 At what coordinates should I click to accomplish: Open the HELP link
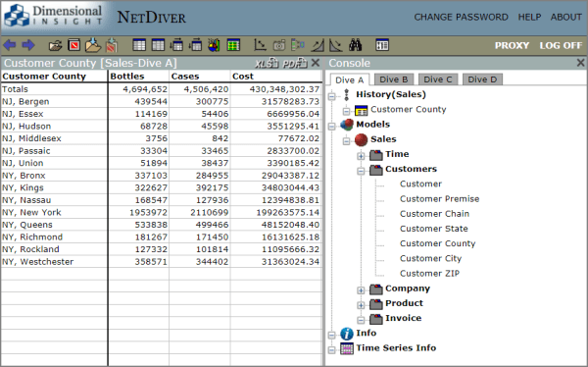pos(529,17)
